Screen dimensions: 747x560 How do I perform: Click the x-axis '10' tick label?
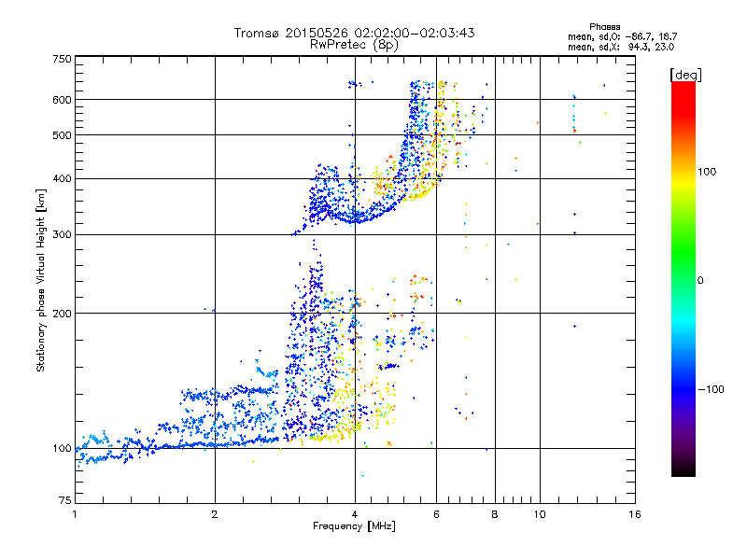(x=540, y=514)
